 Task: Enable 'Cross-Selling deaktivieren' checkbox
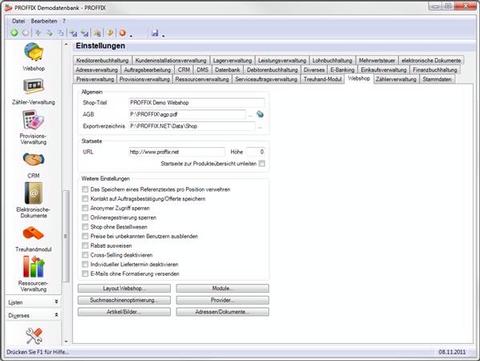85,255
